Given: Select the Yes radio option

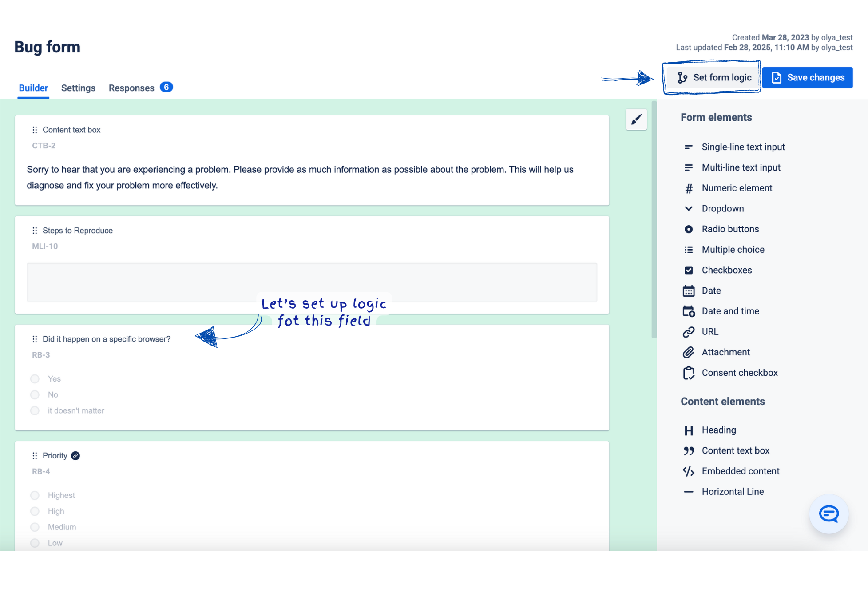Looking at the screenshot, I should click(x=35, y=379).
